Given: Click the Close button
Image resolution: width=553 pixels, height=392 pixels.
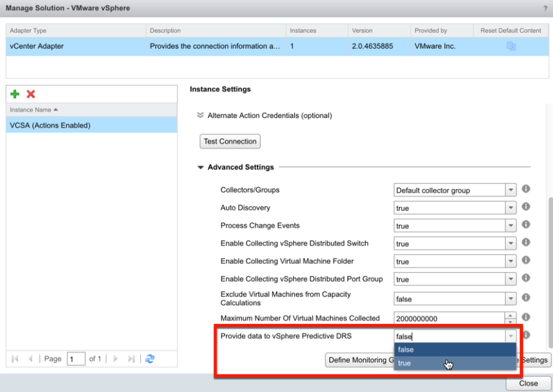Looking at the screenshot, I should coord(528,383).
